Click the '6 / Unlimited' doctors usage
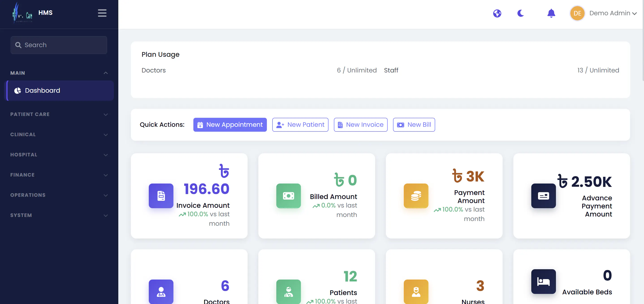The width and height of the screenshot is (644, 304). point(357,70)
